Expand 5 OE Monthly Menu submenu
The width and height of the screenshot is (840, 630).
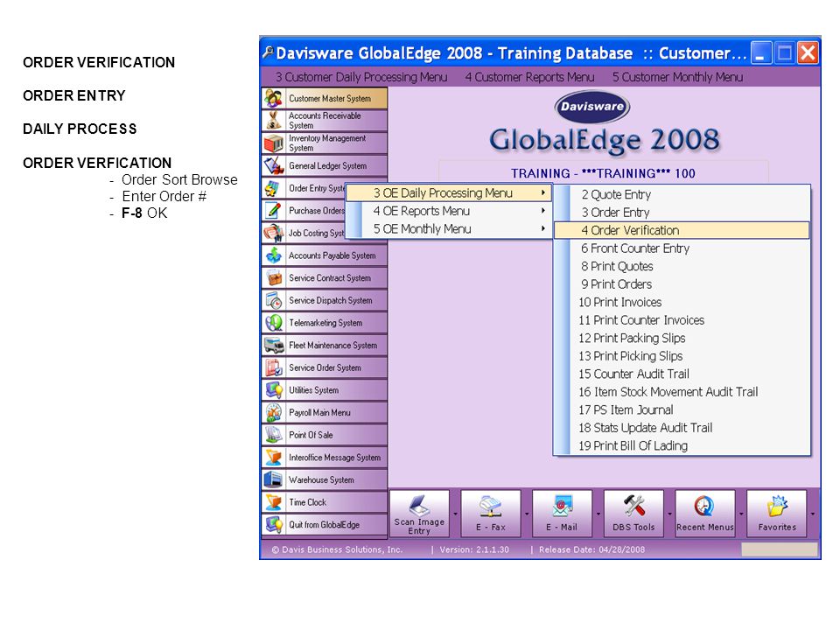click(x=449, y=228)
